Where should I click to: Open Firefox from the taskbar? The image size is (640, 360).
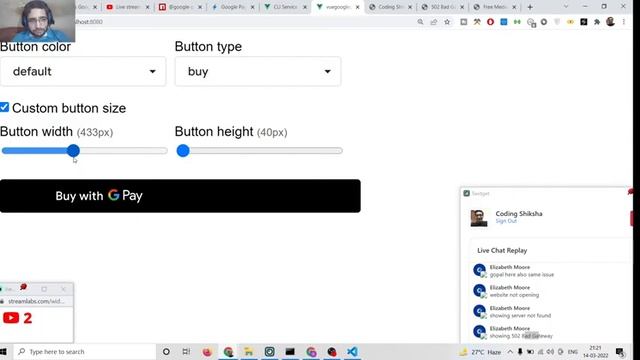tap(207, 351)
